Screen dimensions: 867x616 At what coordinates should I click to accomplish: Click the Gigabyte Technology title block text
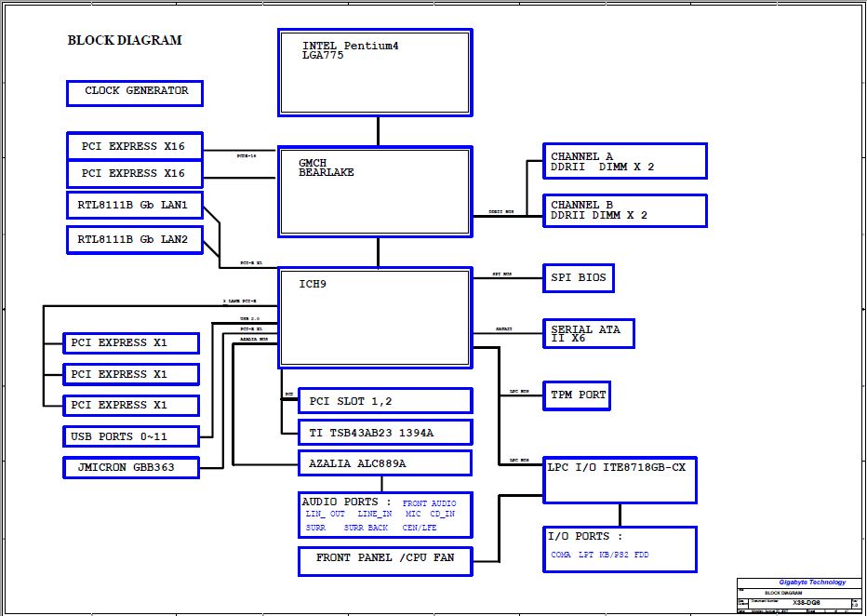812,583
